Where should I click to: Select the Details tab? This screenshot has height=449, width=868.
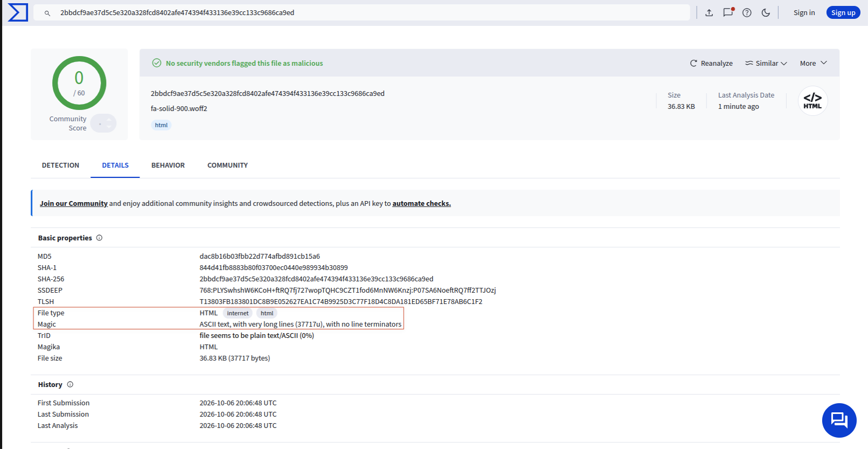point(115,165)
